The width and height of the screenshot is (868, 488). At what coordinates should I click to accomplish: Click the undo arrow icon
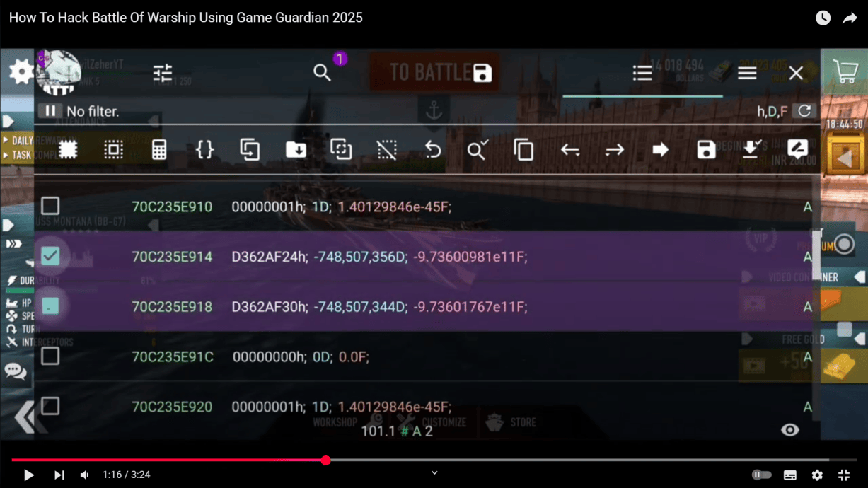(433, 150)
